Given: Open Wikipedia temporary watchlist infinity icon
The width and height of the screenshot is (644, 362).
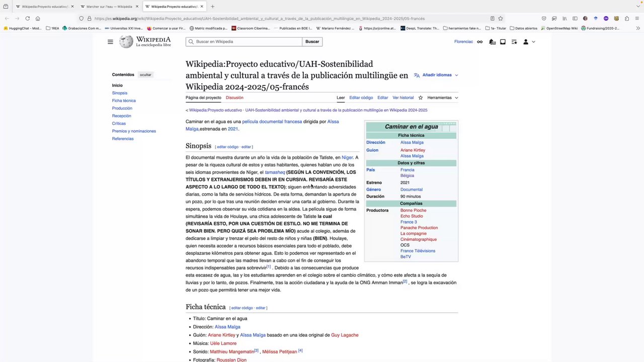Looking at the screenshot, I should (x=480, y=42).
